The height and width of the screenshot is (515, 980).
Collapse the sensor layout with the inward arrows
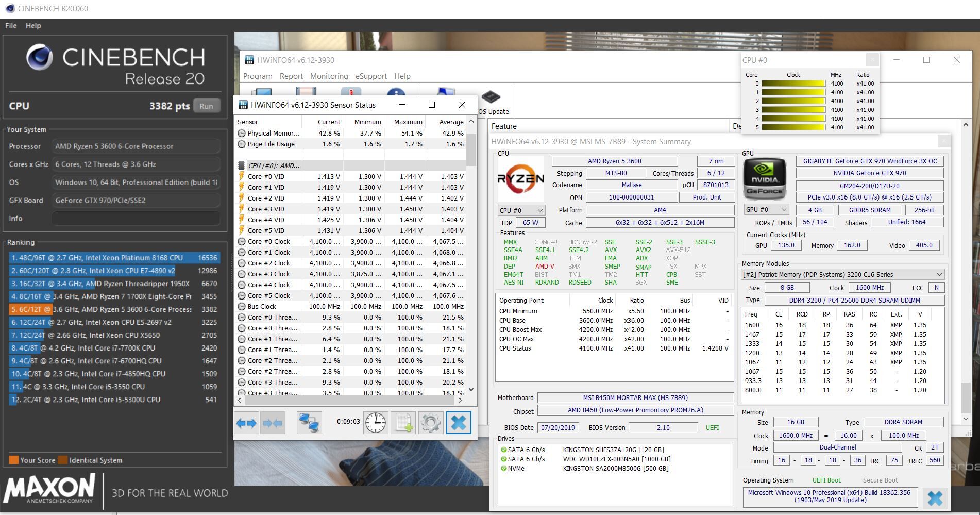(273, 423)
